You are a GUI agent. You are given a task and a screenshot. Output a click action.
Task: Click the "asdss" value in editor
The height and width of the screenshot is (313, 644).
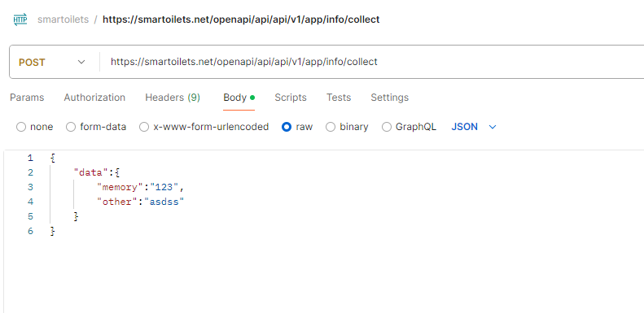(164, 202)
